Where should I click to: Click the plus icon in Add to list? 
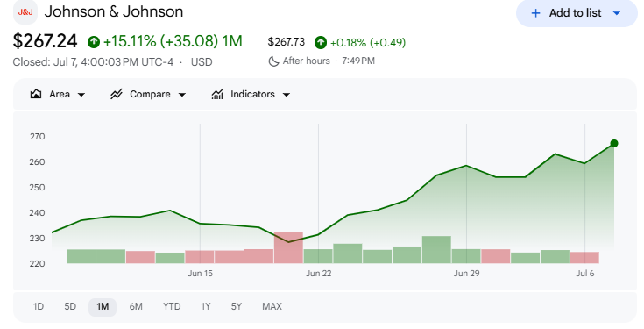click(x=535, y=13)
